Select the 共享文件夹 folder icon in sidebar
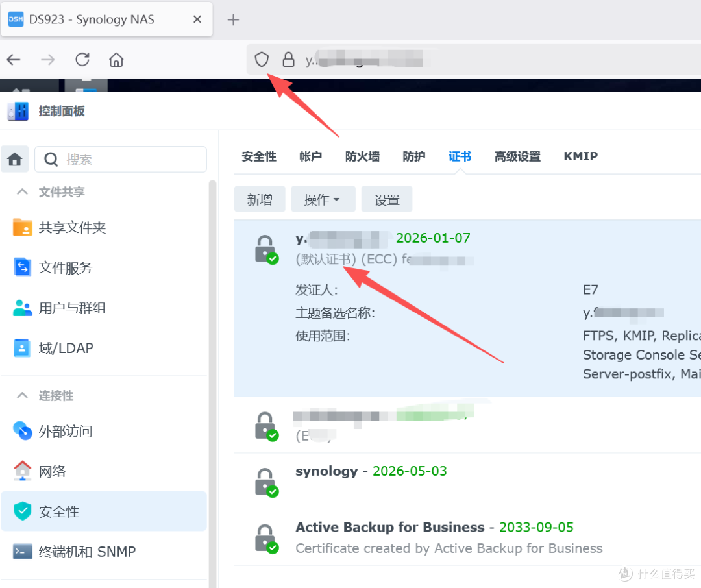This screenshot has width=701, height=588. tap(22, 227)
